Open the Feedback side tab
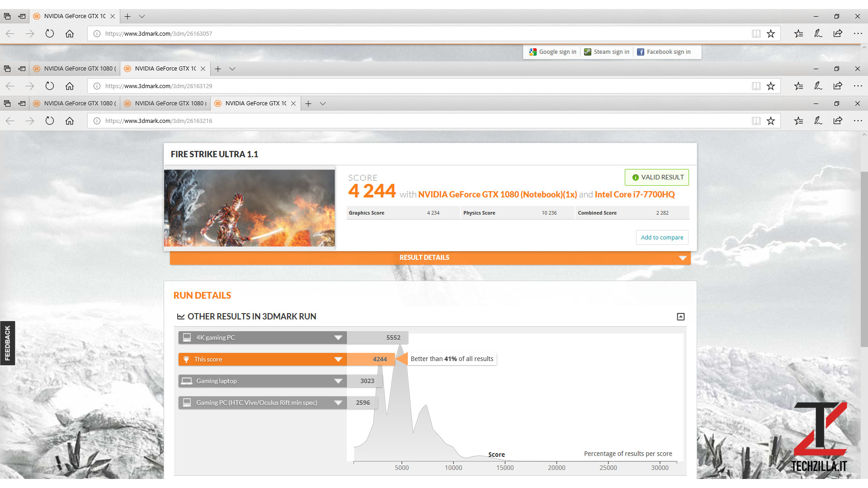 tap(7, 343)
